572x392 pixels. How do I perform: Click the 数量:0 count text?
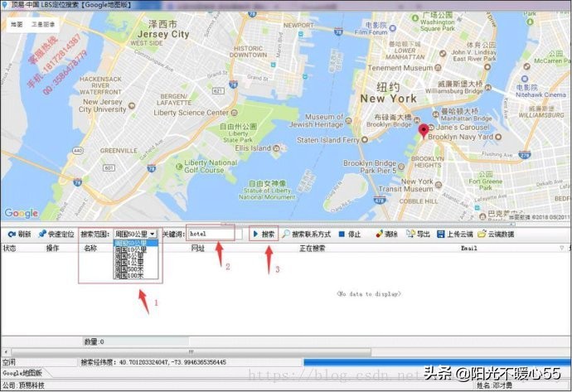(x=95, y=341)
